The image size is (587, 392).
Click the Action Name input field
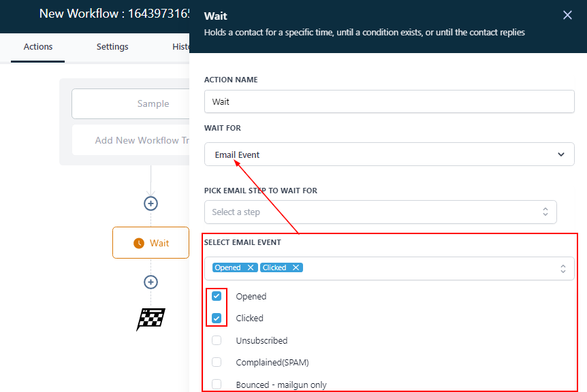point(389,101)
